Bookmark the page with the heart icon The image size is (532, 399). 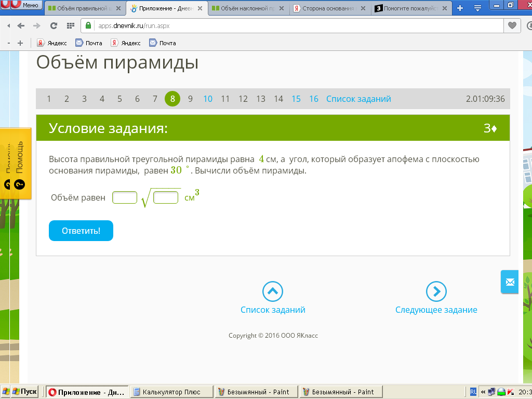(x=512, y=25)
